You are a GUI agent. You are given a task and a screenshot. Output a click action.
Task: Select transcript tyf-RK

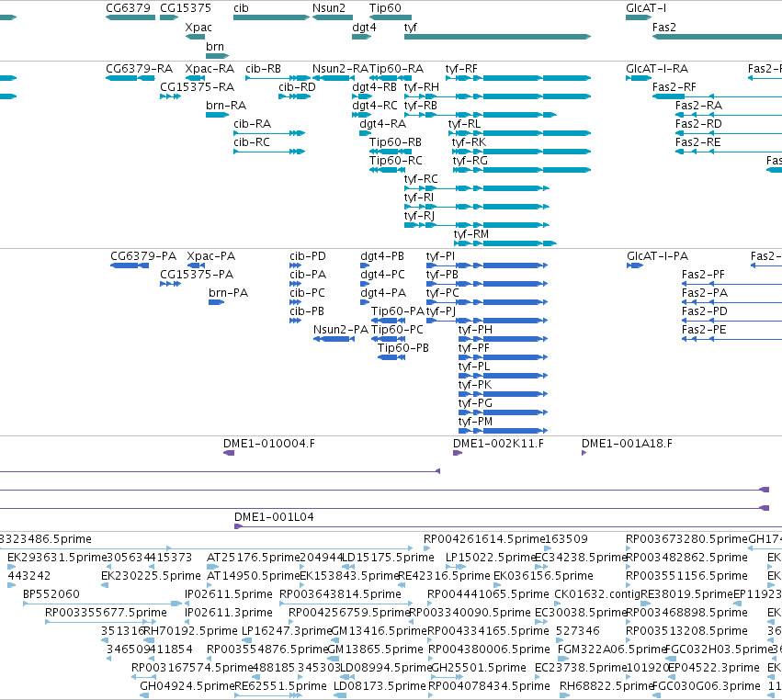pyautogui.click(x=522, y=152)
